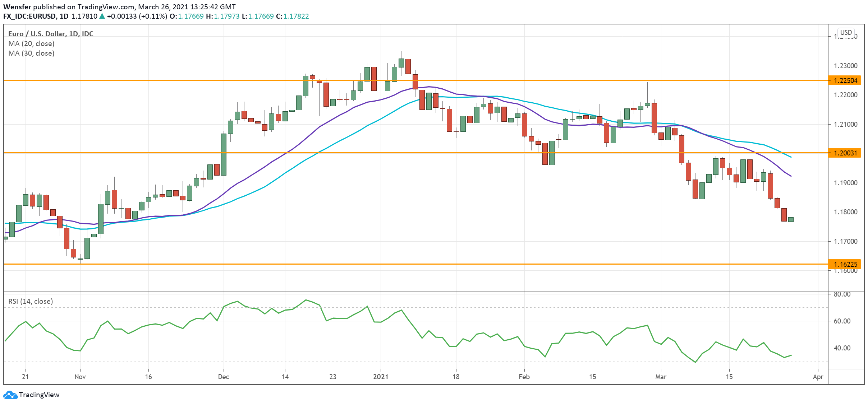
Task: Click the Dec label on the time axis
Action: tap(224, 377)
